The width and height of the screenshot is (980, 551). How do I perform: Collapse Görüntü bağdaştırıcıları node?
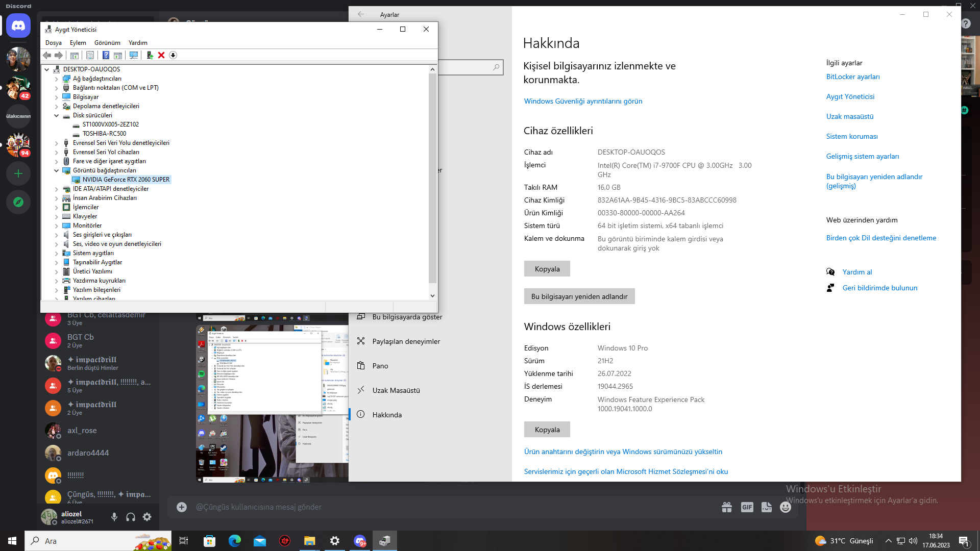57,171
